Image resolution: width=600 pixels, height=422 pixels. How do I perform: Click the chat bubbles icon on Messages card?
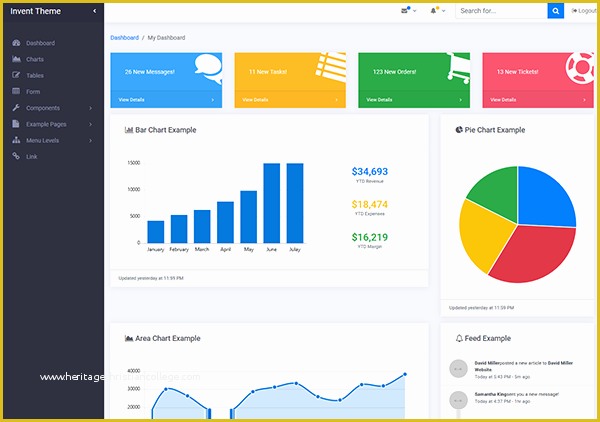tap(208, 68)
